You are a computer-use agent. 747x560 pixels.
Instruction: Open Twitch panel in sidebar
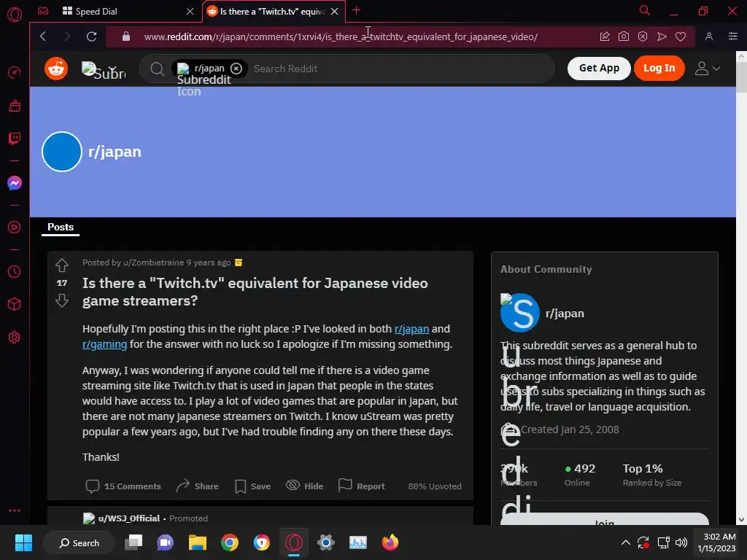15,139
